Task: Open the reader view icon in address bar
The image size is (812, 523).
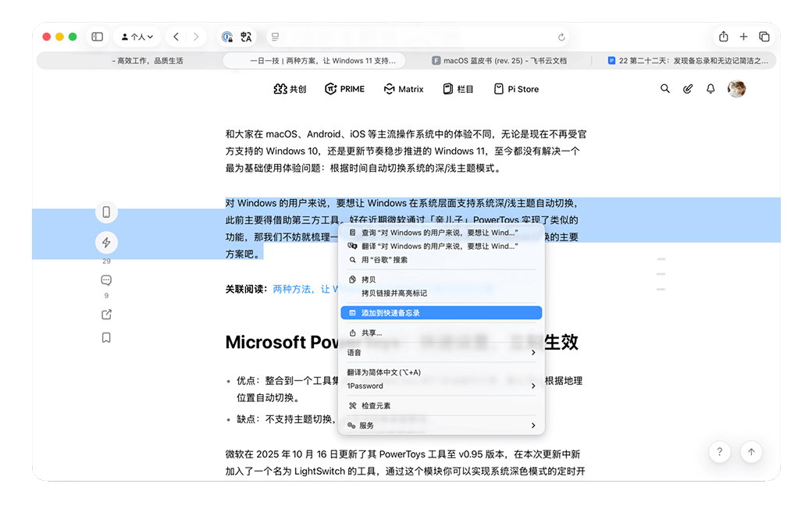Action: 275,37
